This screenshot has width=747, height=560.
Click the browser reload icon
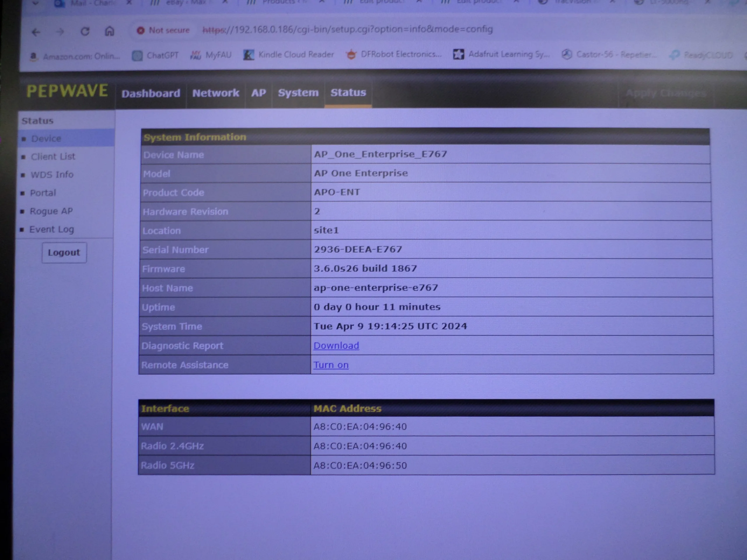85,32
